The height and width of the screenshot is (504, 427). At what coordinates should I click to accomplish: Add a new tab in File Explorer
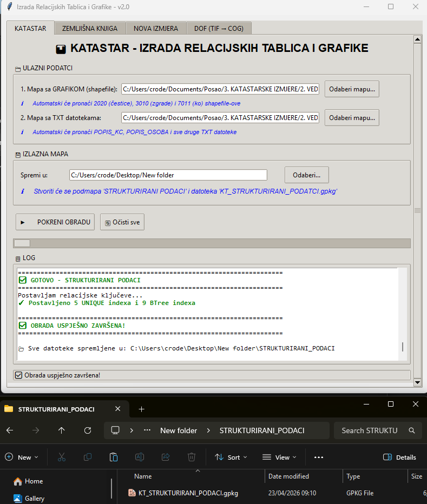coord(142,409)
